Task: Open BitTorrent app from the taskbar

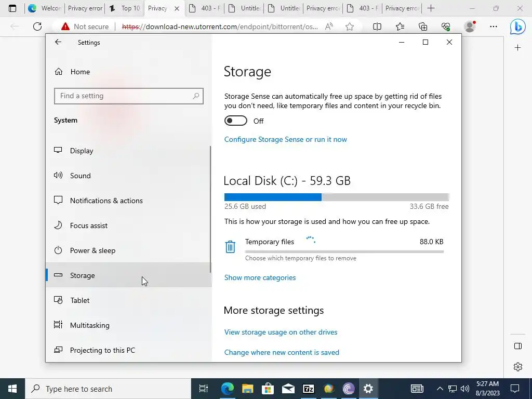Action: point(349,389)
